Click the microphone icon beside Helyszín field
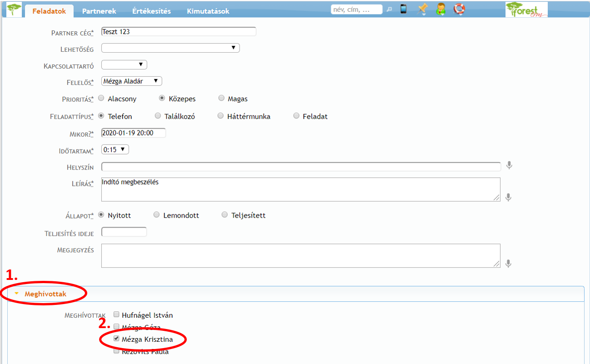 click(x=509, y=165)
